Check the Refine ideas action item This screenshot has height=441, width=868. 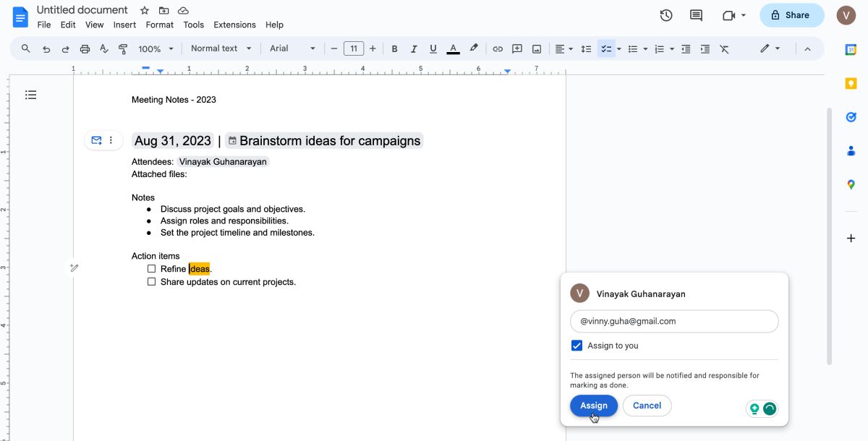point(151,269)
